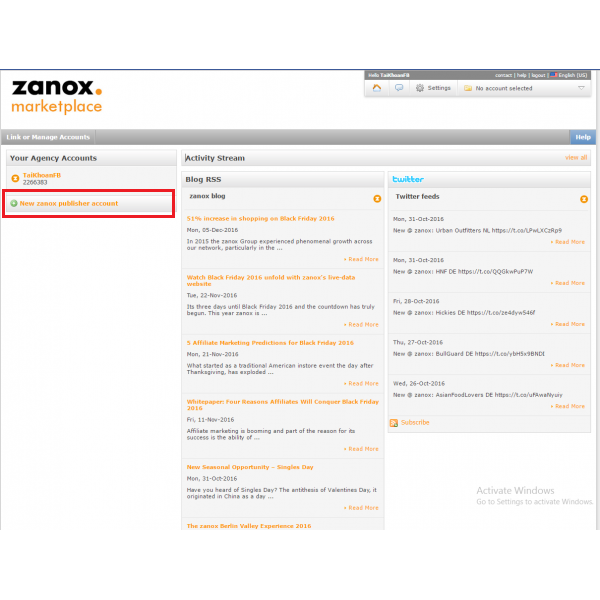
Task: Click the contact link in header
Action: coord(503,75)
